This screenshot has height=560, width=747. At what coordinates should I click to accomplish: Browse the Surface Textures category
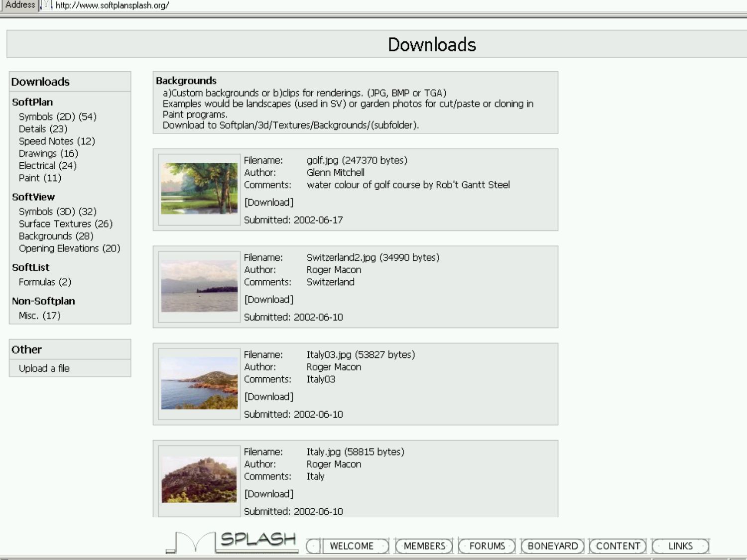[65, 224]
